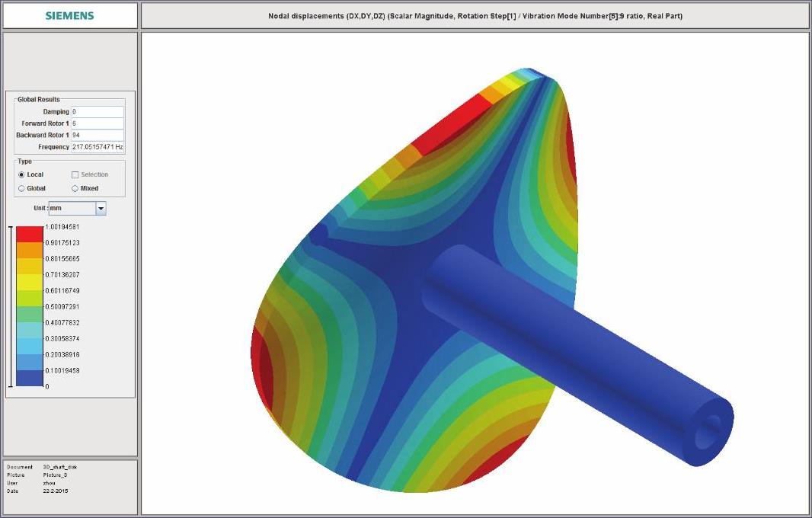Click the Forward Rotor 1 value field

[x=97, y=123]
